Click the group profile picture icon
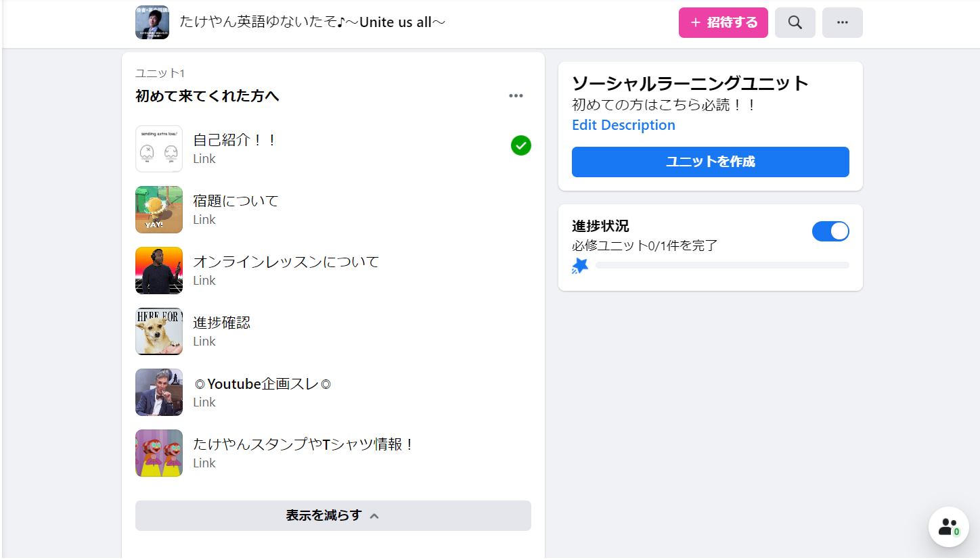Viewport: 980px width, 560px height. coord(152,22)
